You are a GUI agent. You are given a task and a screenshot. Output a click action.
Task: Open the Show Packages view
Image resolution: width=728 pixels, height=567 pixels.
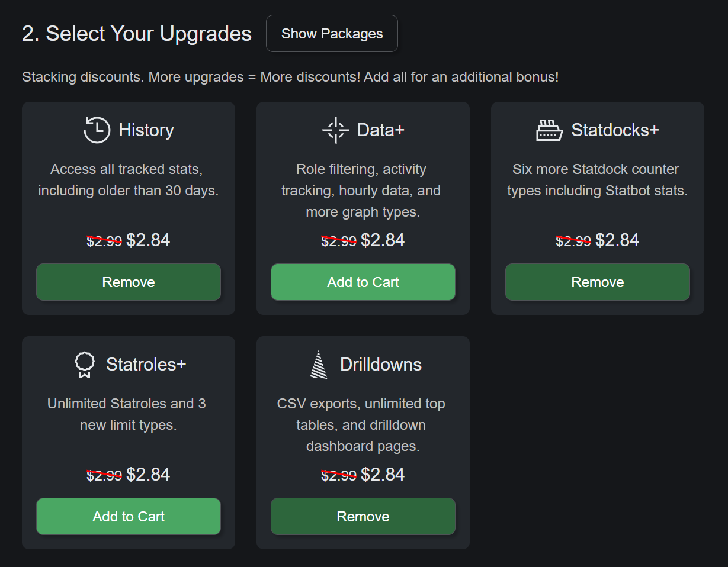click(332, 34)
